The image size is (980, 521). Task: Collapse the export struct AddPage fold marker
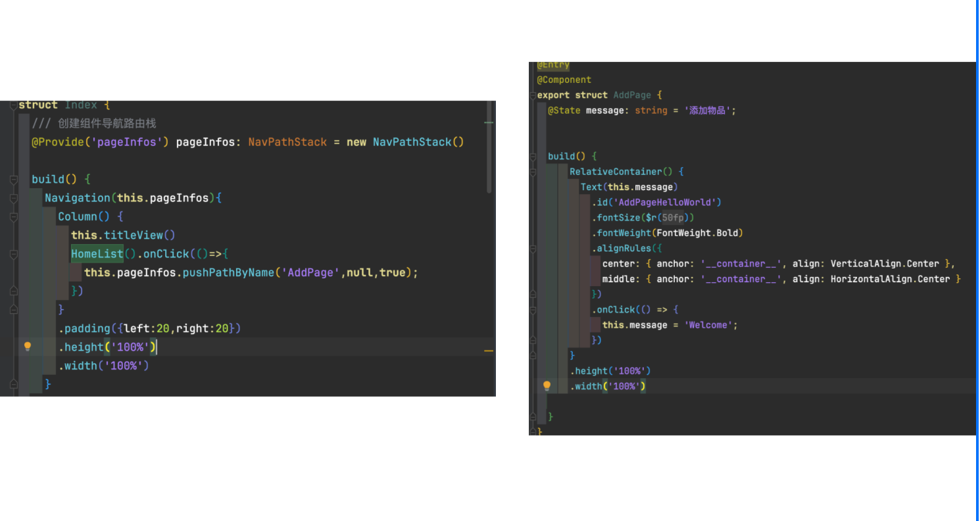(533, 95)
